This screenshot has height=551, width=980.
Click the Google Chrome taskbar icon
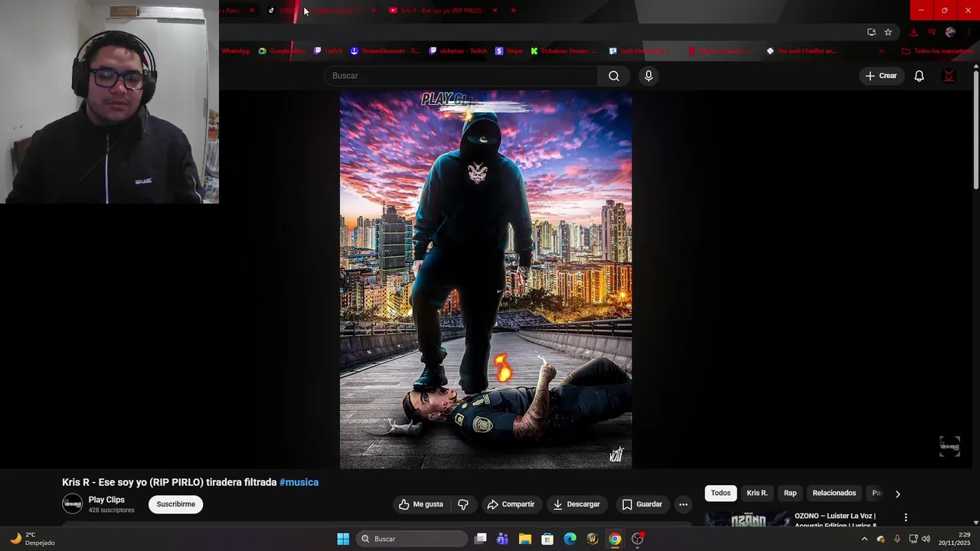(x=615, y=539)
